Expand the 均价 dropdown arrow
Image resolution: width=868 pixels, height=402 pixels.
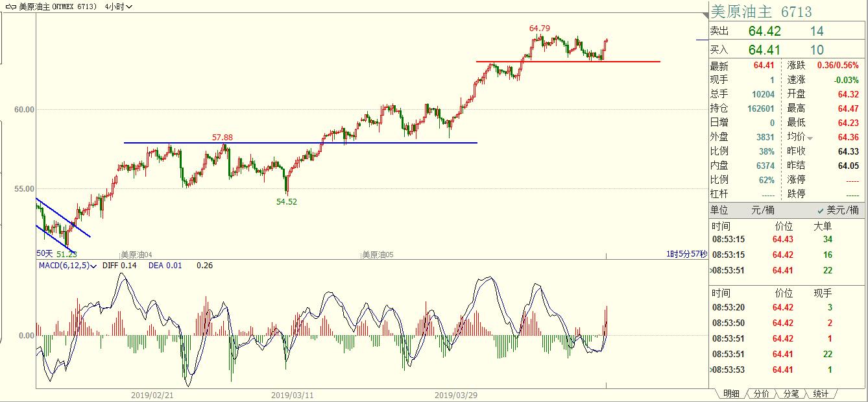point(810,138)
